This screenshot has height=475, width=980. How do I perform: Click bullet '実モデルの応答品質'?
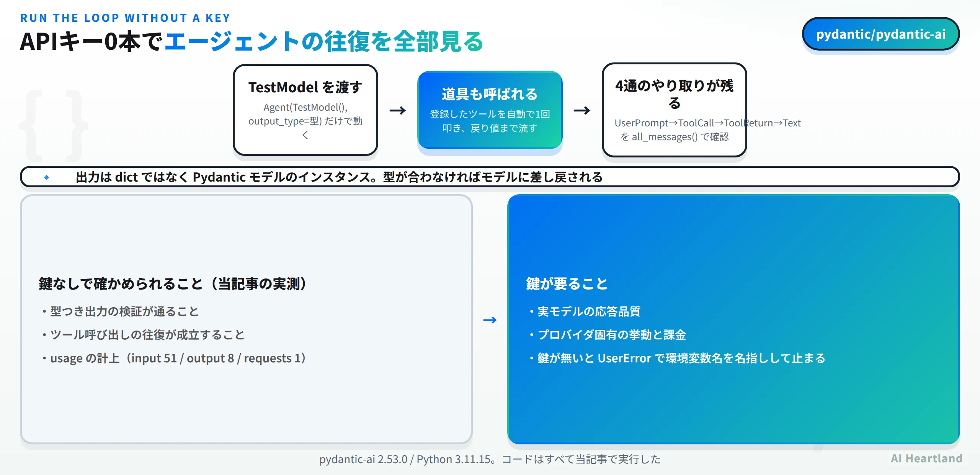[x=585, y=311]
